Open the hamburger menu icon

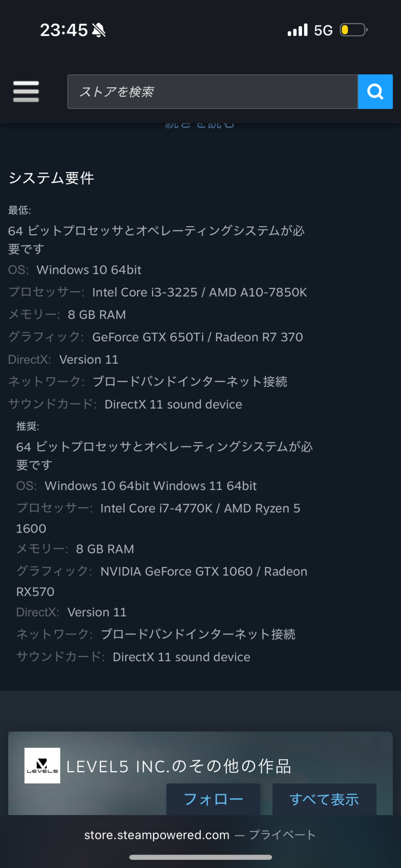click(26, 92)
